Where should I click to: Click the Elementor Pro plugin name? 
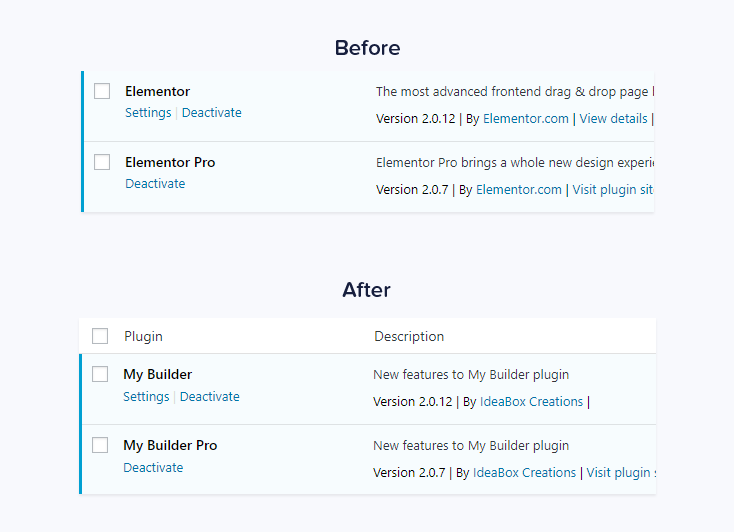(x=170, y=163)
